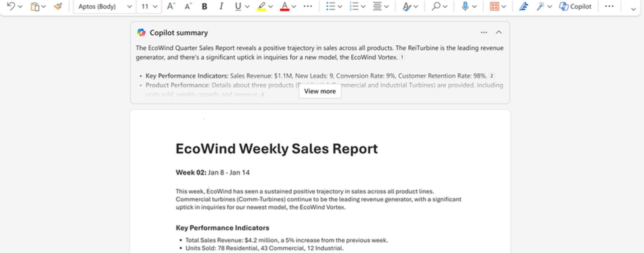
Task: Click the Increase Font Size icon
Action: pyautogui.click(x=171, y=6)
